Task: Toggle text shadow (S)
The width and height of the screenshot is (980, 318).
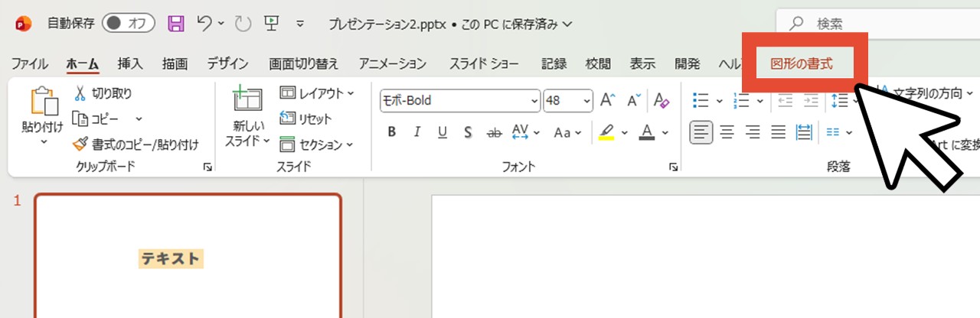Action: pyautogui.click(x=468, y=132)
